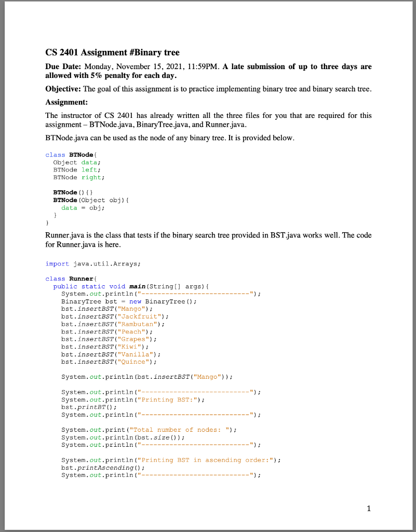Select the Due Date line text
Image resolution: width=416 pixels, height=532 pixels.
[156, 66]
